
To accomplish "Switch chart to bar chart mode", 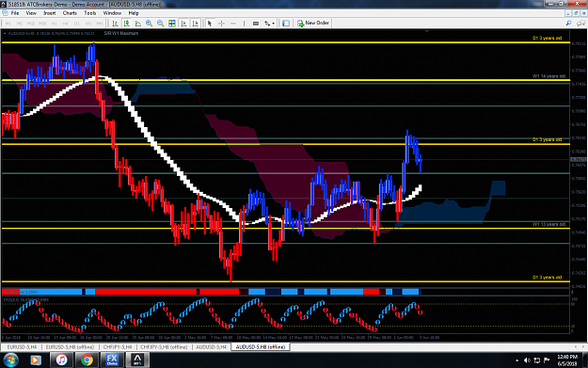I will (115, 24).
